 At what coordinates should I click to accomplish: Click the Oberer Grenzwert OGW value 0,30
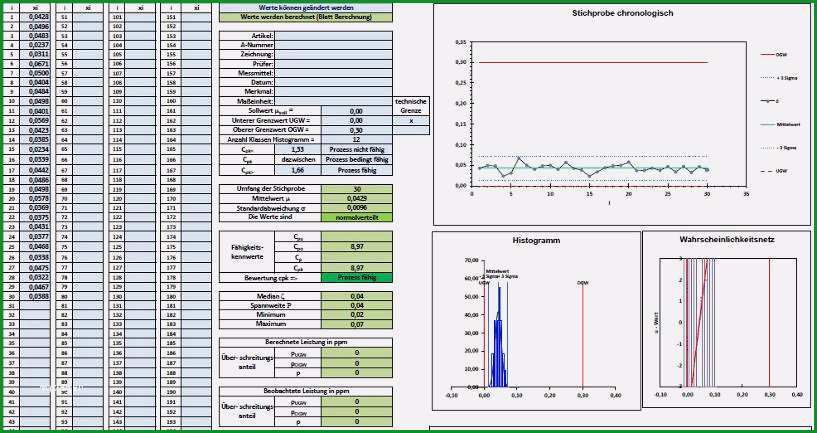(357, 130)
